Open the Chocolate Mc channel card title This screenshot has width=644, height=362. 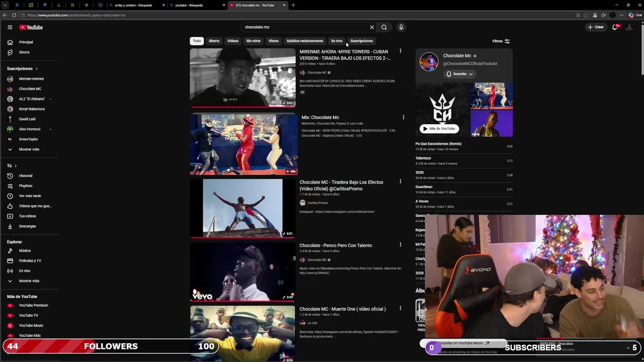(457, 56)
